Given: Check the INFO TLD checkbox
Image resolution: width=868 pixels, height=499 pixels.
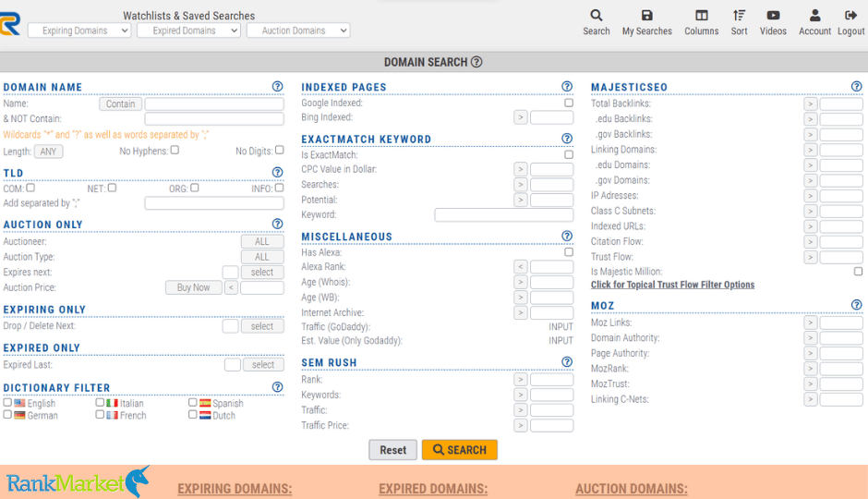Looking at the screenshot, I should [x=280, y=188].
